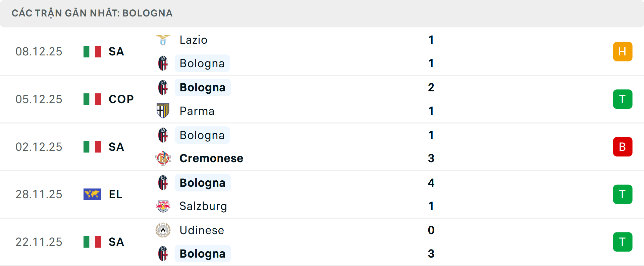The width and height of the screenshot is (644, 266).
Task: Select the EL competition label
Action: click(x=115, y=194)
